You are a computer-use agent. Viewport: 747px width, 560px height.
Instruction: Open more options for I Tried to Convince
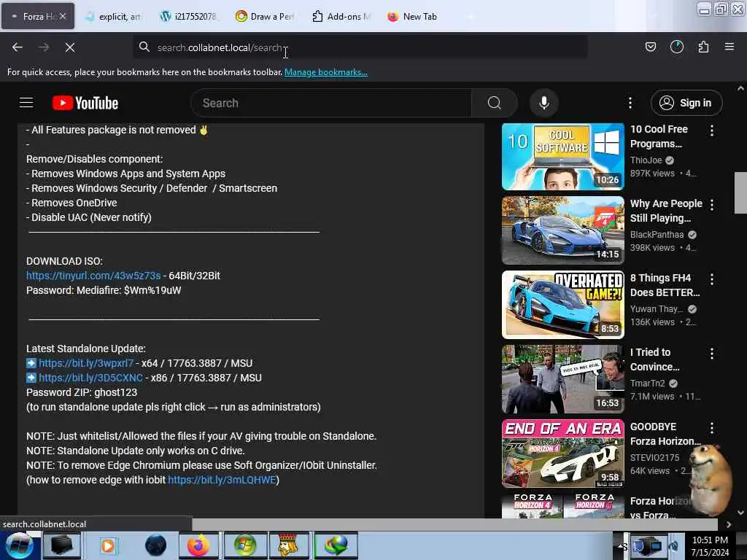(x=712, y=354)
